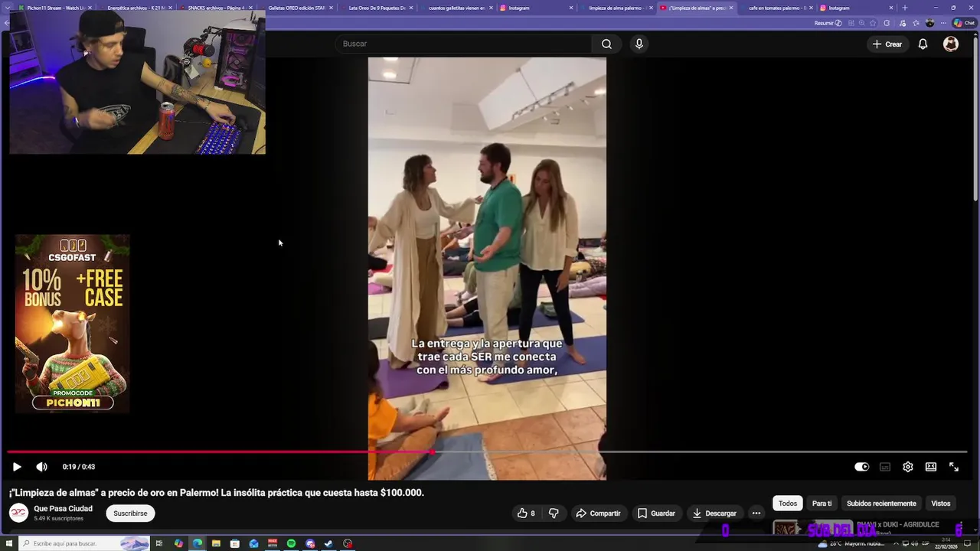Click the Que Pasa Ciudad channel avatar
This screenshot has height=551, width=980.
[x=19, y=514]
